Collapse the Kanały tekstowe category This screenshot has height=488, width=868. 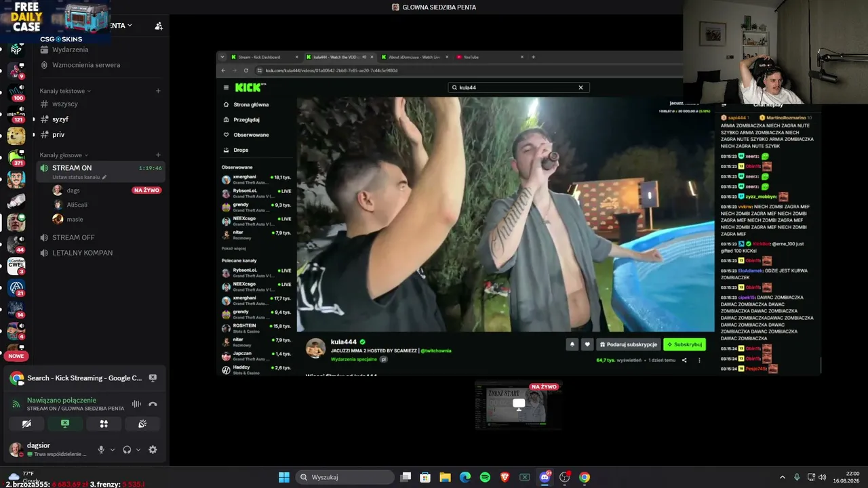pos(65,91)
